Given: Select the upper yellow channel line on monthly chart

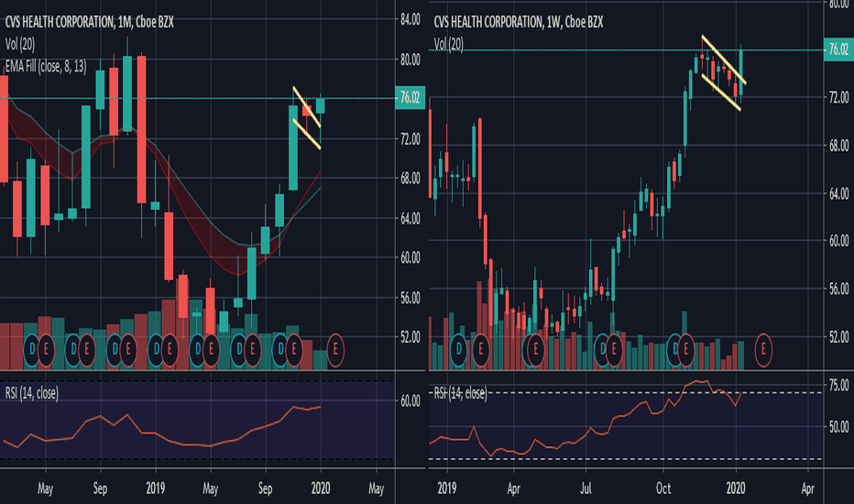Looking at the screenshot, I should click(307, 107).
